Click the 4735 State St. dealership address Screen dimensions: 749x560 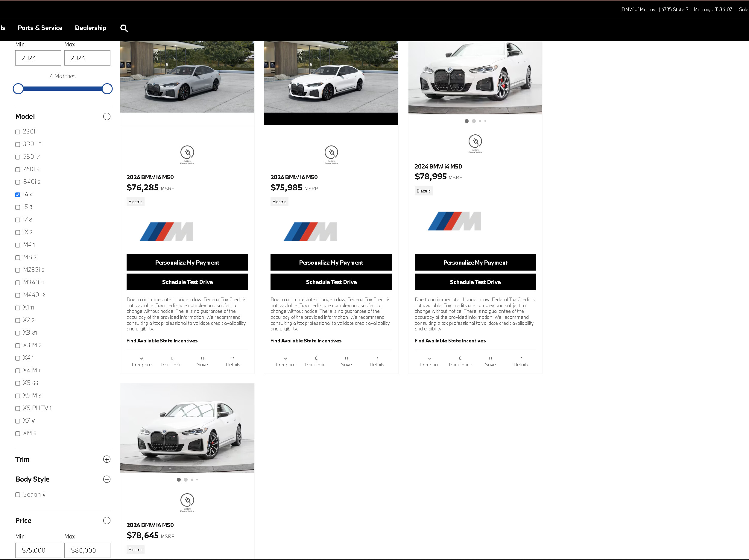click(697, 10)
